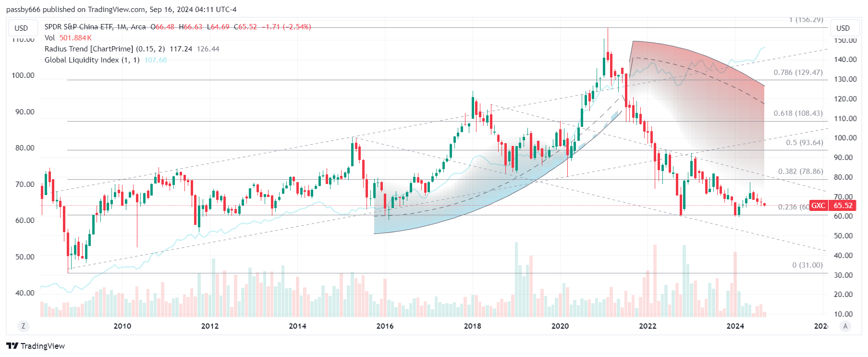Click the 2018 label on time axis
This screenshot has width=868, height=357.
pyautogui.click(x=473, y=326)
